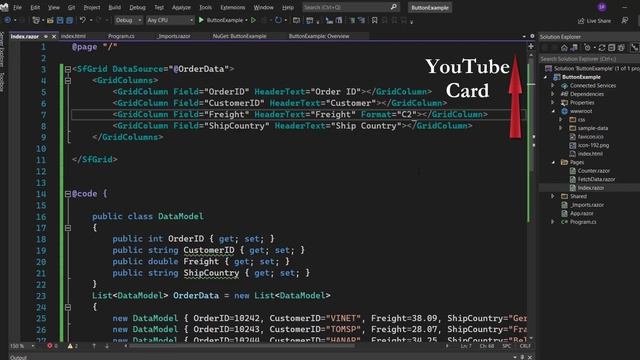Select icon-192.png in Solution Explorer
640x360 pixels.
tap(593, 145)
